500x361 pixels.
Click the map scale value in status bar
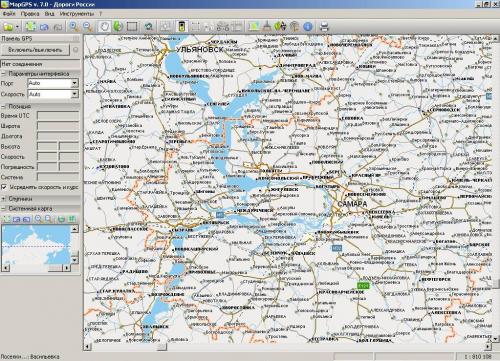coord(478,357)
